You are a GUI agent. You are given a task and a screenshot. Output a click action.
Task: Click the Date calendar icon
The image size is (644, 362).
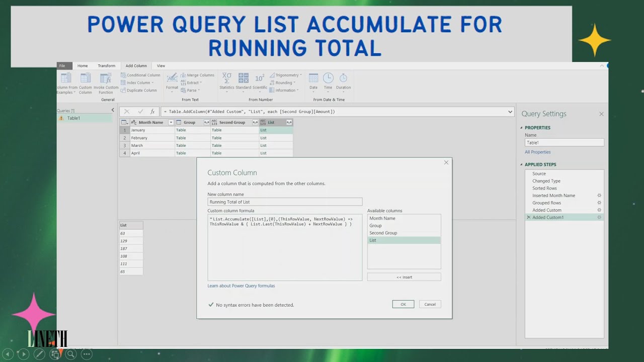tap(313, 78)
